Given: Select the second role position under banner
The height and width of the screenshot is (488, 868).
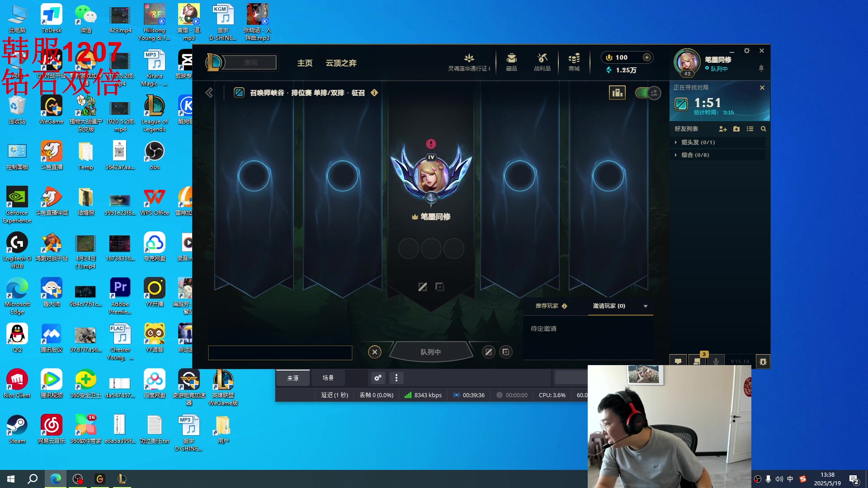Looking at the screenshot, I should coord(439,287).
